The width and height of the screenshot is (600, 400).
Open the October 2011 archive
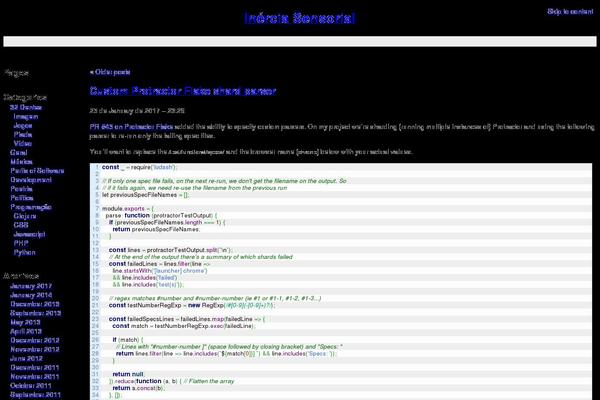tap(31, 386)
